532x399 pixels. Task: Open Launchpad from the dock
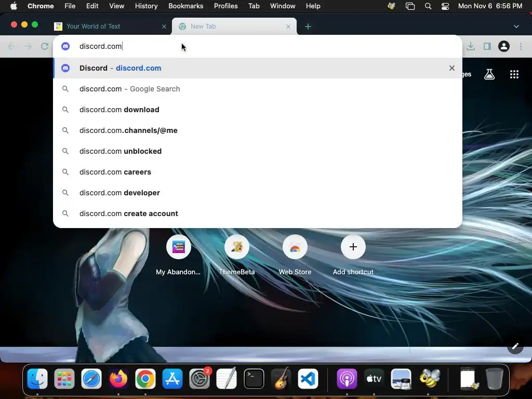[64, 378]
